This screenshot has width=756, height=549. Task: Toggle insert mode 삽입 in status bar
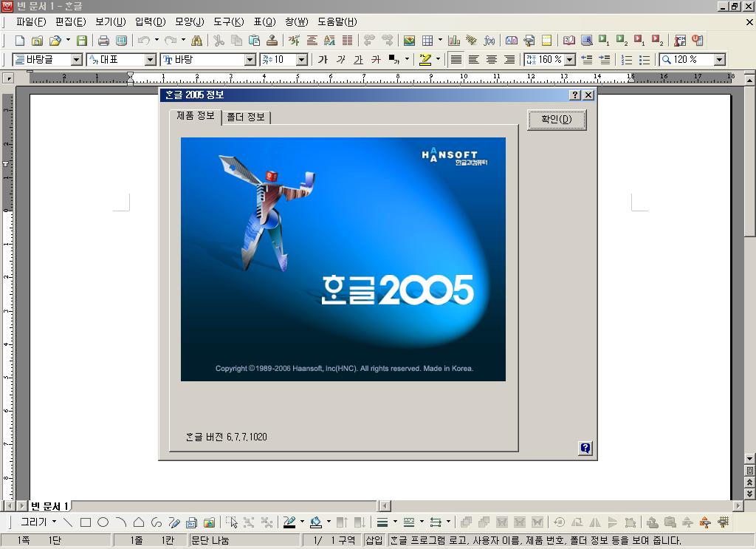pos(374,540)
